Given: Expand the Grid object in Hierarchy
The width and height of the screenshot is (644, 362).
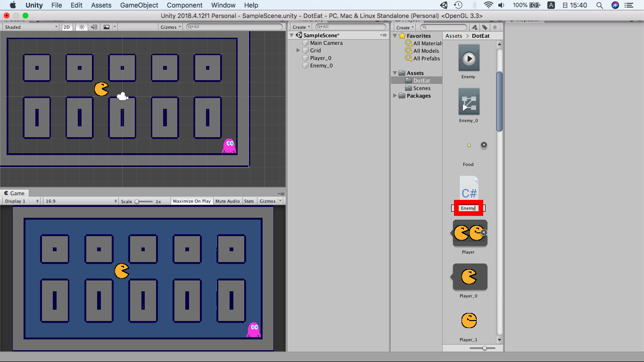Looking at the screenshot, I should [x=298, y=50].
